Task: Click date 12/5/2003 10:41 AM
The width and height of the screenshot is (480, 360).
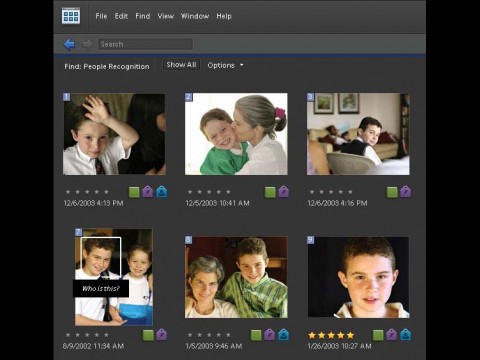Action: tap(217, 203)
